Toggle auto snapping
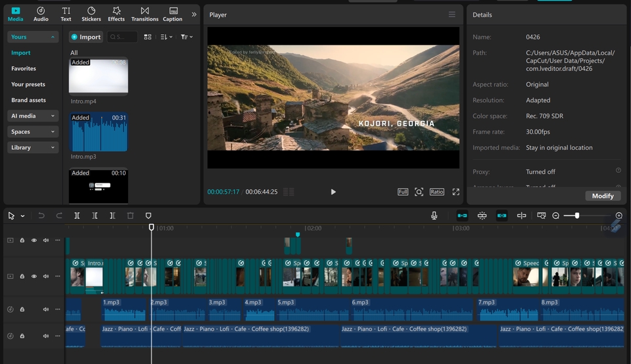 [482, 216]
